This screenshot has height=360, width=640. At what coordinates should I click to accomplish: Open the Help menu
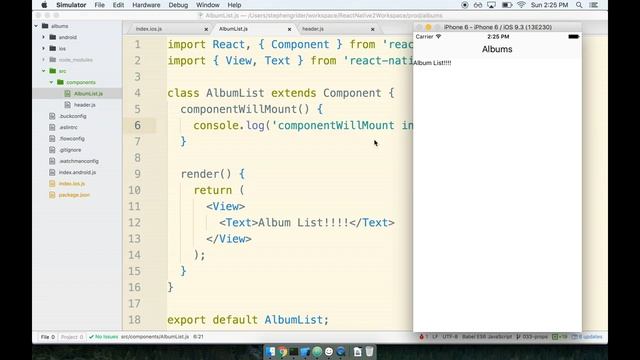click(234, 5)
